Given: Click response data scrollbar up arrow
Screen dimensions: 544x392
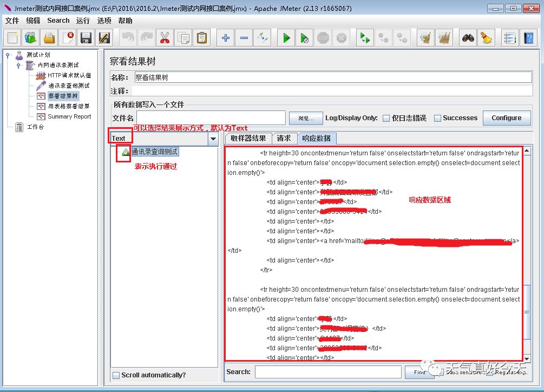Looking at the screenshot, I should (x=527, y=151).
